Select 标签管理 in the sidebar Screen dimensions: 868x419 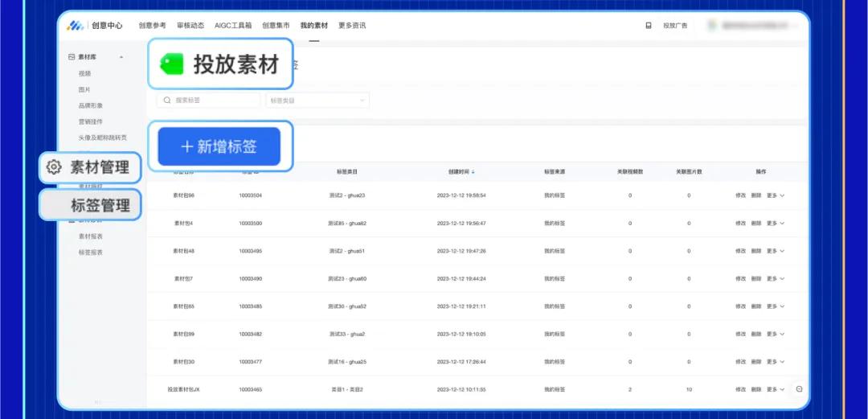pyautogui.click(x=90, y=205)
